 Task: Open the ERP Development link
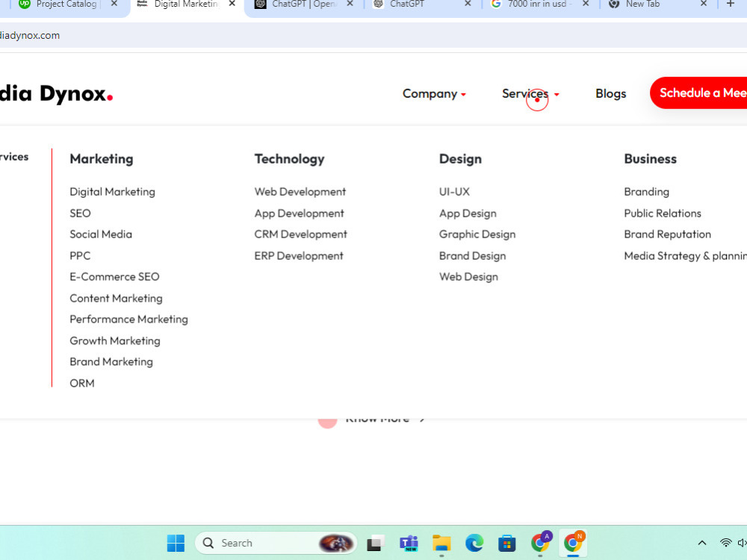(299, 255)
